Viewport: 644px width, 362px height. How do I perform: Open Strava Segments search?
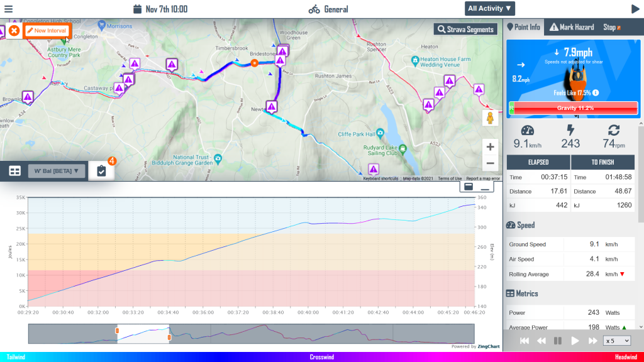(x=466, y=30)
